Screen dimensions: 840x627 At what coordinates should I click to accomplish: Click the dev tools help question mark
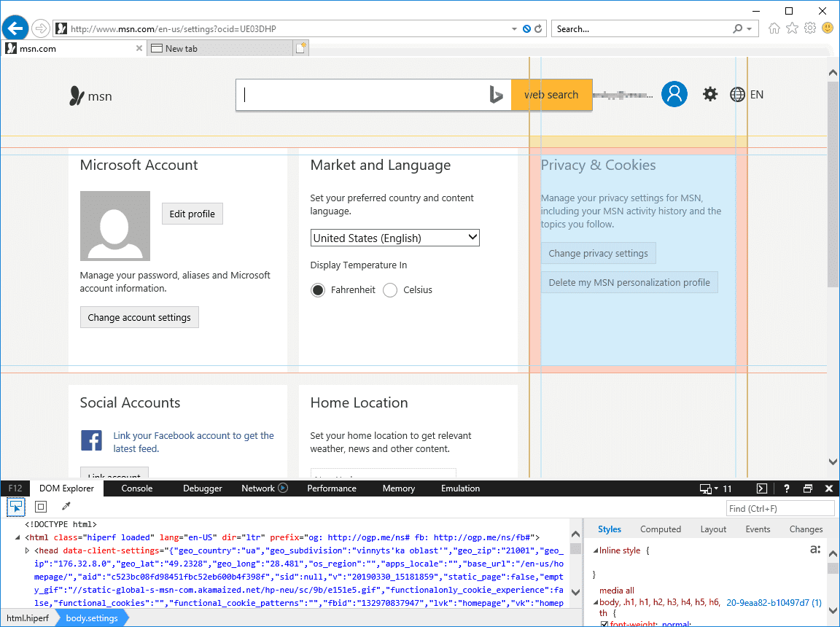[787, 488]
